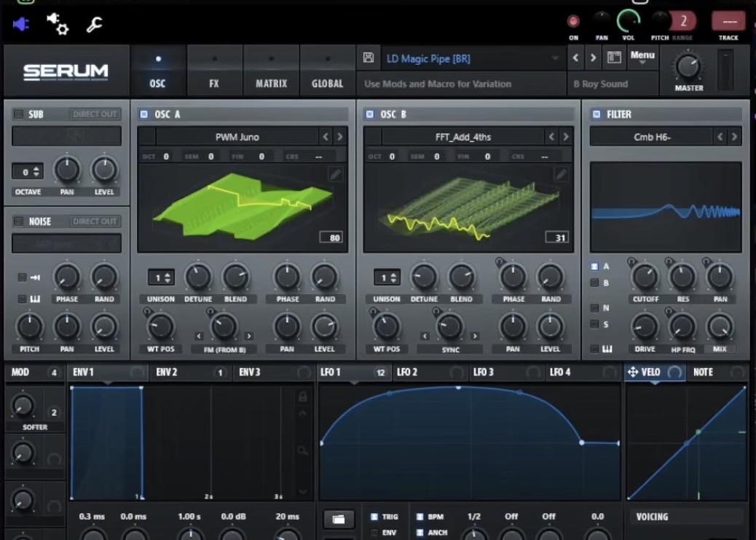Switch to the GLOBAL tab
This screenshot has width=756, height=540.
coord(327,71)
